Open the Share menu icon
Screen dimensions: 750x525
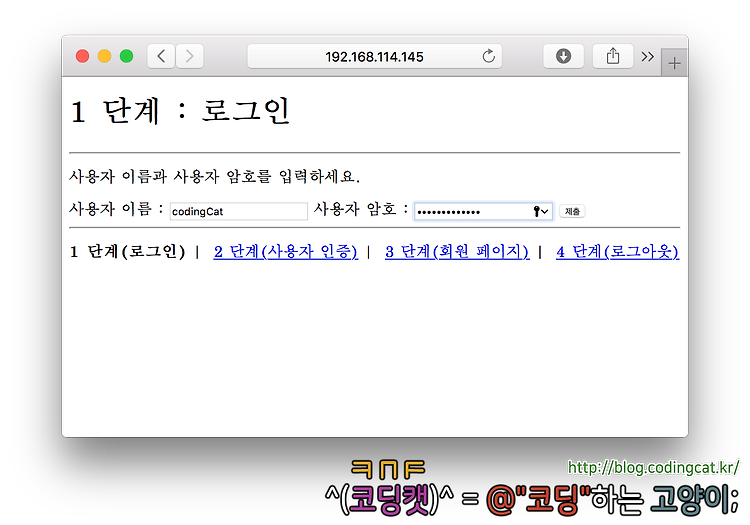[x=613, y=56]
